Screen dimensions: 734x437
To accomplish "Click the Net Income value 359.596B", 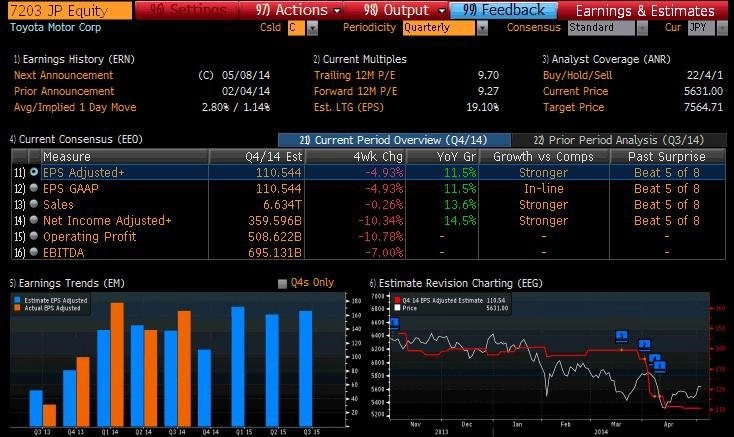I will click(275, 220).
